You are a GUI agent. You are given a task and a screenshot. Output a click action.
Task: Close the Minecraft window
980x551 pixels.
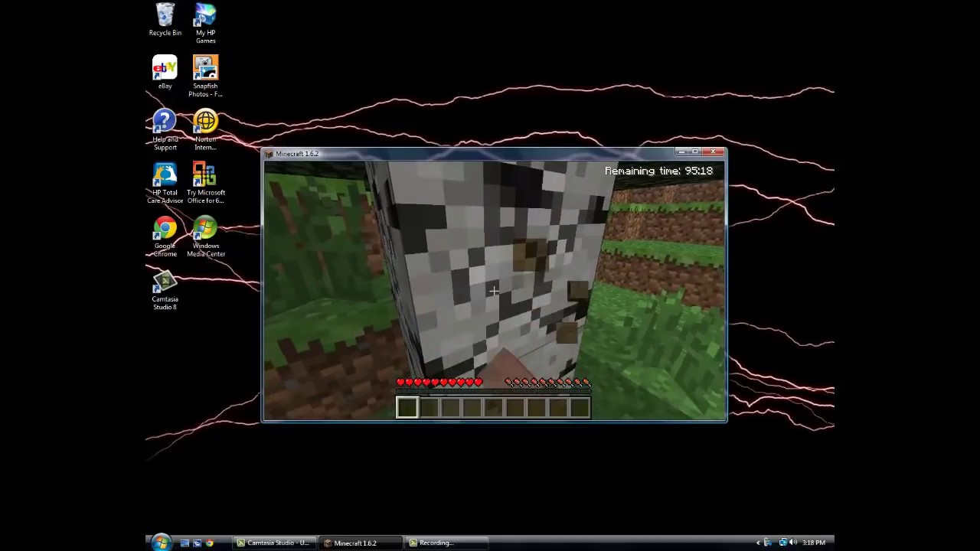click(713, 152)
